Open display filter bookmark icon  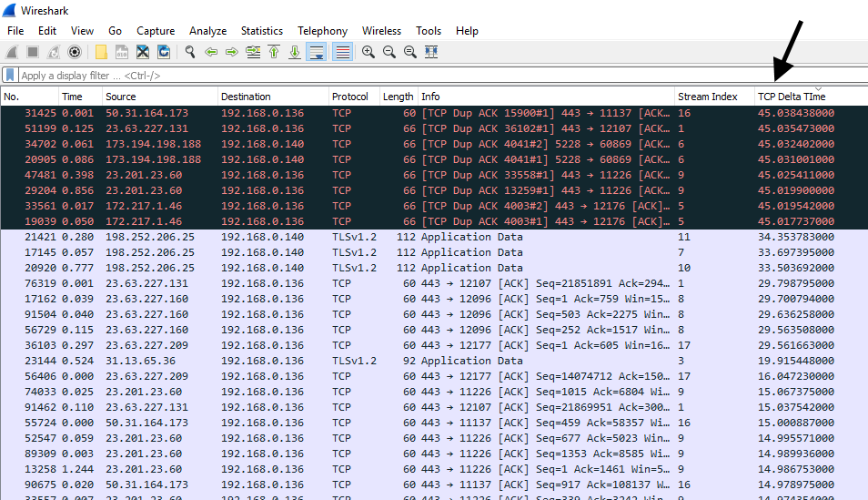coord(10,75)
